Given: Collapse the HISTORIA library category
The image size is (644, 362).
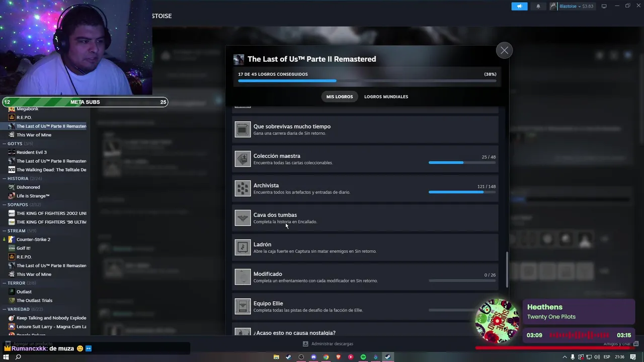Looking at the screenshot, I should (5, 178).
